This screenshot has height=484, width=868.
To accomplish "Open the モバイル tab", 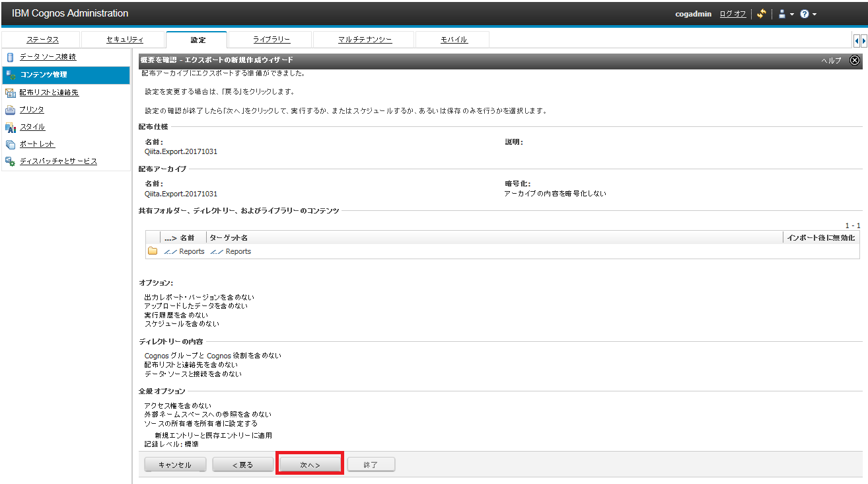I will [454, 40].
